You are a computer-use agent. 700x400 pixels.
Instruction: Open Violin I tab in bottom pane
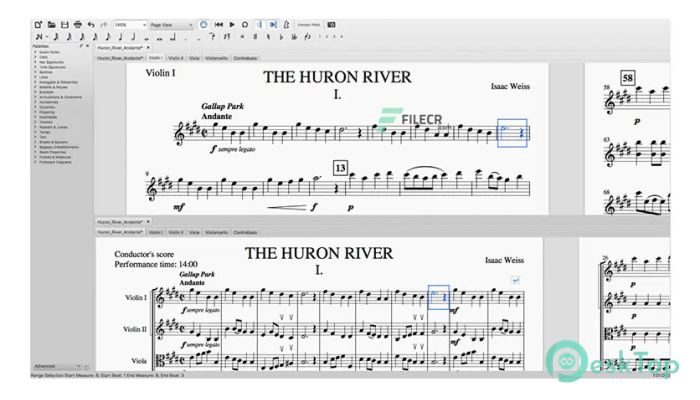tap(155, 232)
